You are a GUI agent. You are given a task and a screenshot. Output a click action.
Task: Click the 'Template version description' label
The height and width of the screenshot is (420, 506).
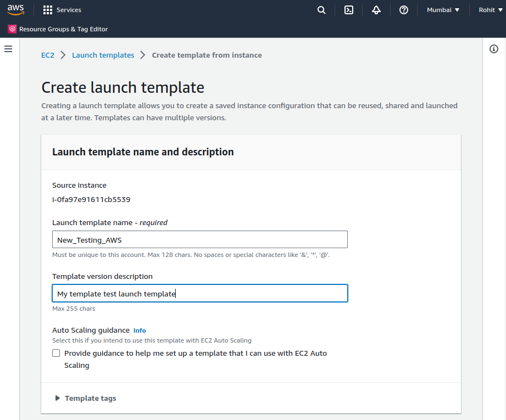coord(102,277)
